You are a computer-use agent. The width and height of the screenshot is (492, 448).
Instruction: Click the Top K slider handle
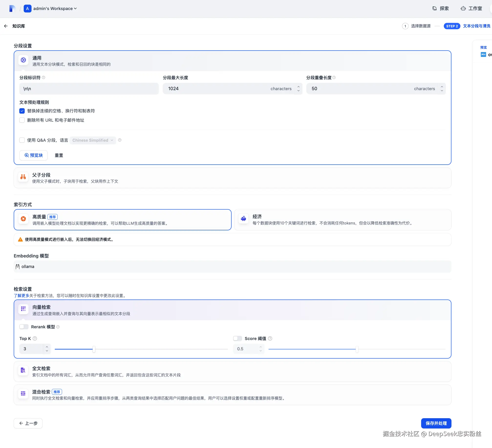tap(94, 349)
